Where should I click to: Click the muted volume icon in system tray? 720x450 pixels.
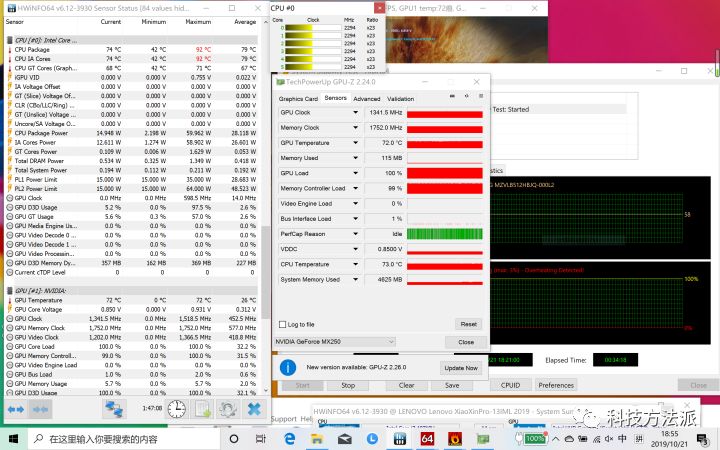tap(609, 439)
